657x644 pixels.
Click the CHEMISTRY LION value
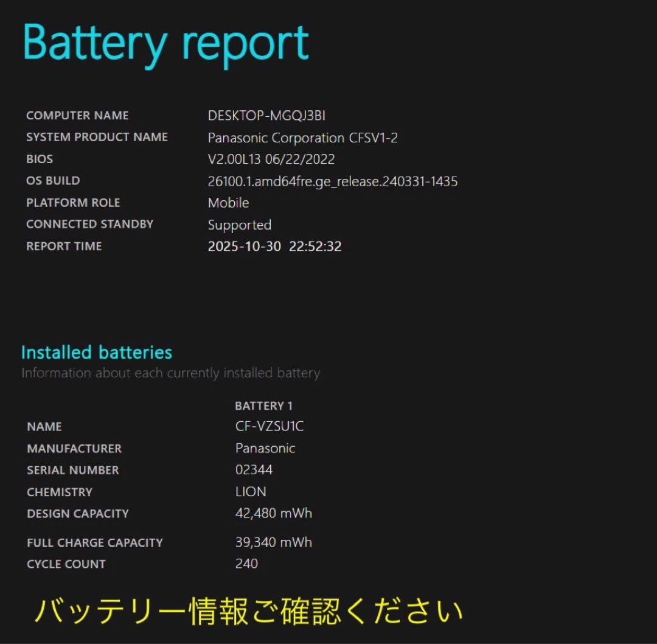pos(250,491)
